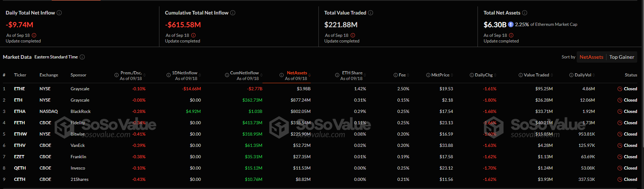Click info icon of Value Traded column

(x=521, y=75)
